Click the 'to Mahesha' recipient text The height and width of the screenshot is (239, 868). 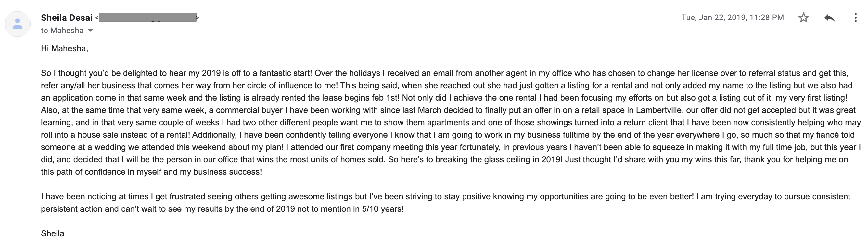pos(62,31)
